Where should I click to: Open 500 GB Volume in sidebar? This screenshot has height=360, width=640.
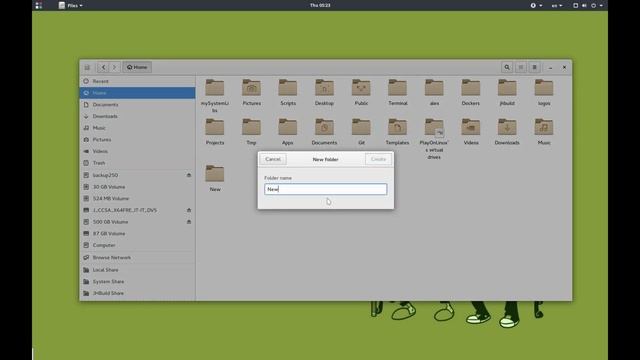click(137, 222)
